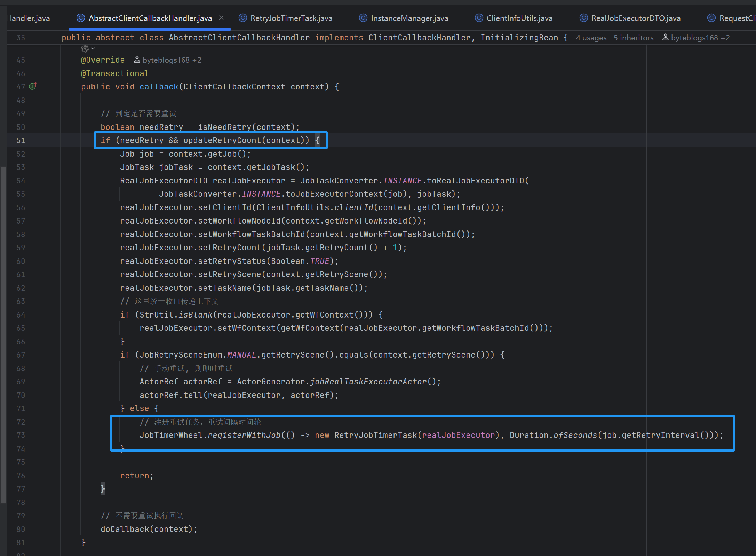Screen dimensions: 756x556
Task: Click the author person icon beside @Override
Action: point(137,60)
